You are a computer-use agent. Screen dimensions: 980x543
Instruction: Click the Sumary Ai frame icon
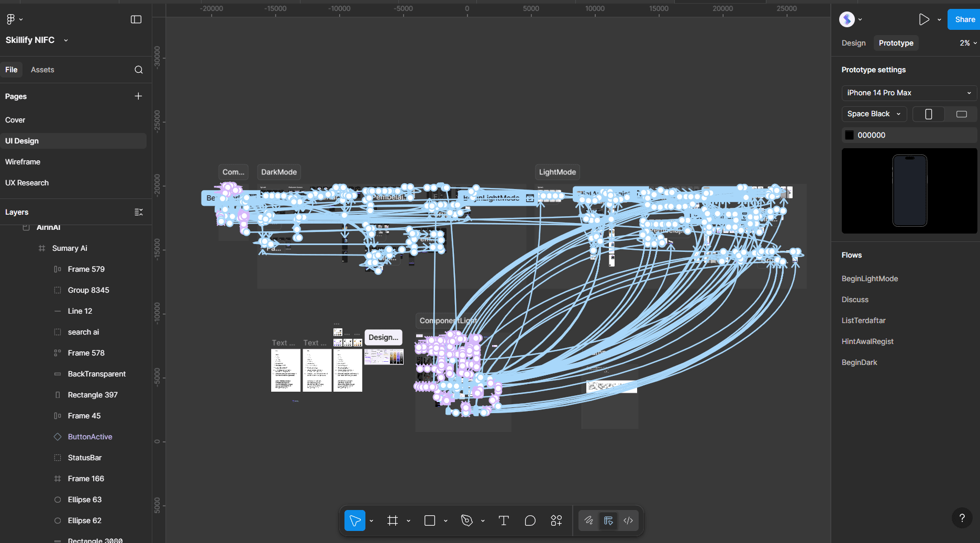pyautogui.click(x=42, y=248)
